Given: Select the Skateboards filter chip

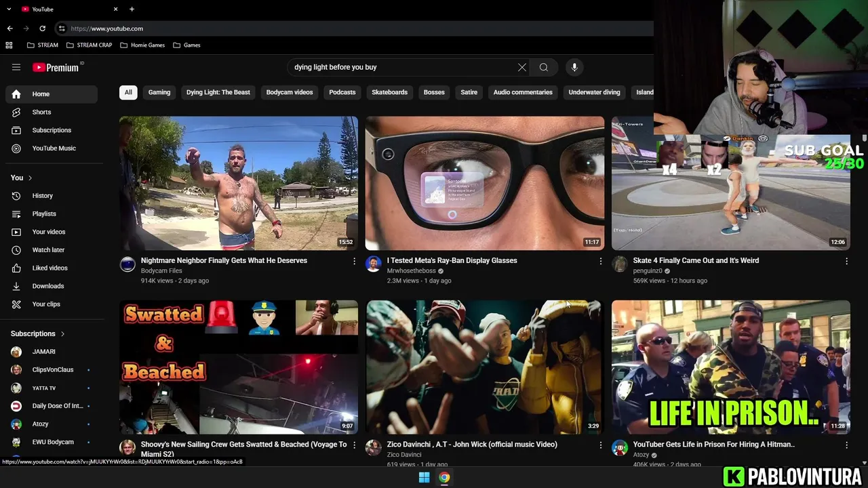Looking at the screenshot, I should [x=389, y=92].
